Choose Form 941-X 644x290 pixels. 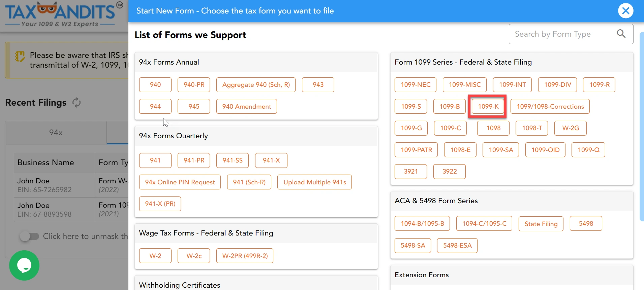point(271,160)
